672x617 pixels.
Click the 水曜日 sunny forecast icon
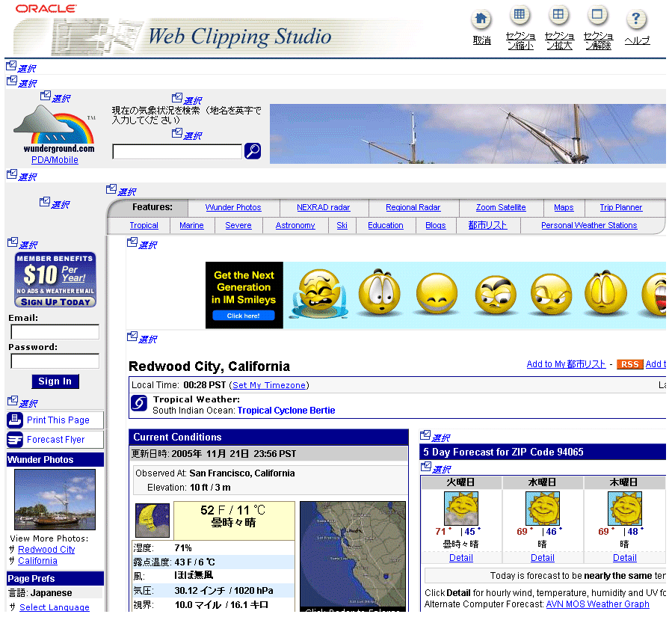point(543,509)
